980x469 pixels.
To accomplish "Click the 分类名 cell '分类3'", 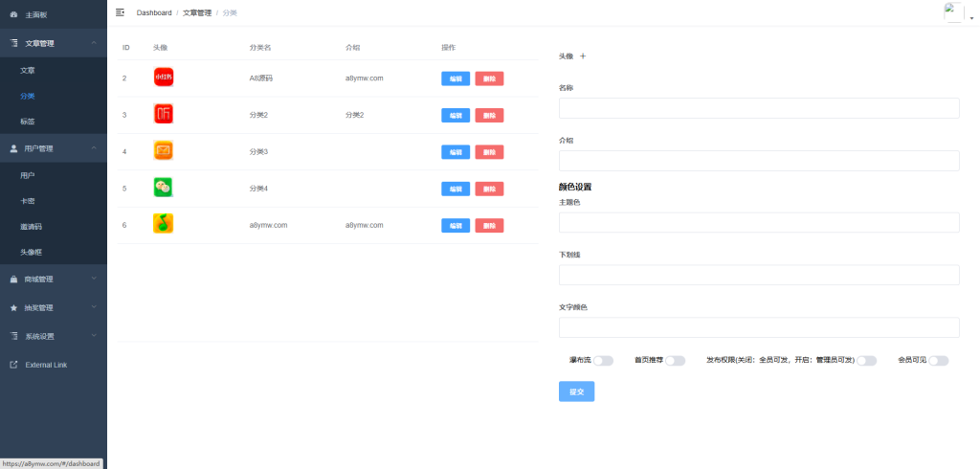I will pyautogui.click(x=258, y=152).
